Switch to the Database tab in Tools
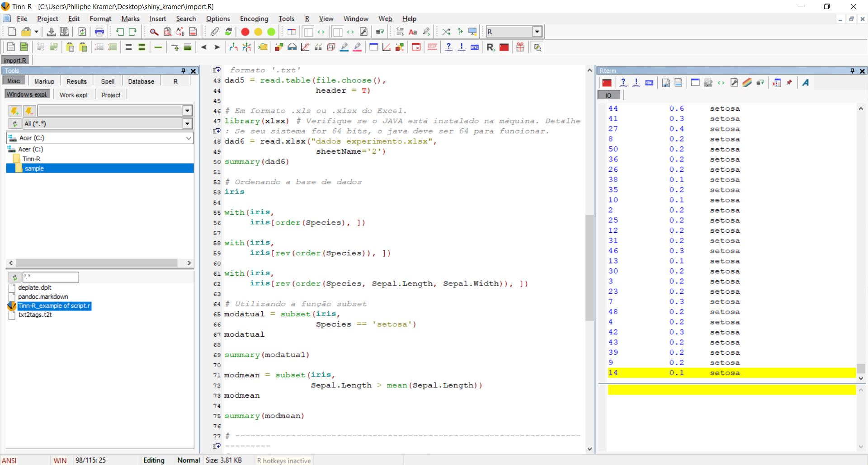868x465 pixels. click(141, 81)
